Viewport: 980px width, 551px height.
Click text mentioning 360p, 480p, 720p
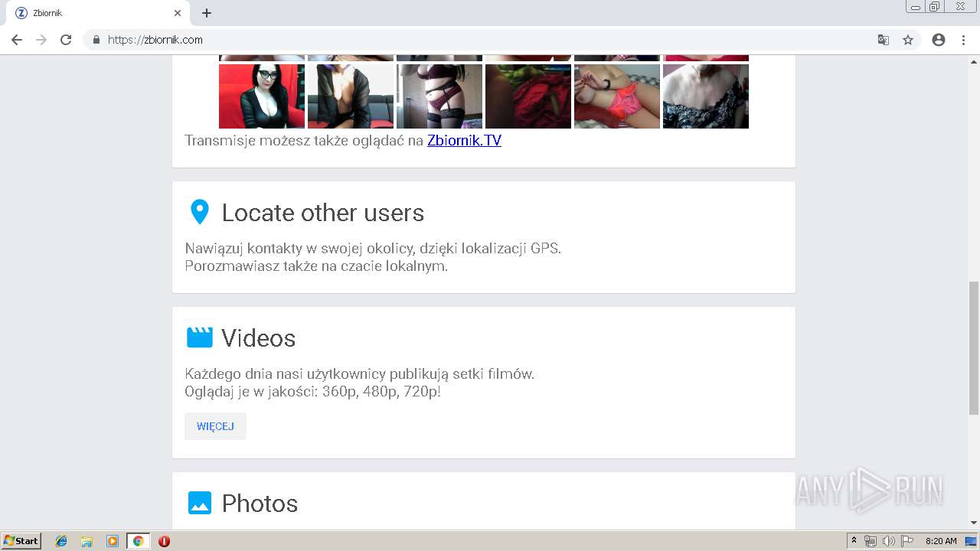pos(312,392)
